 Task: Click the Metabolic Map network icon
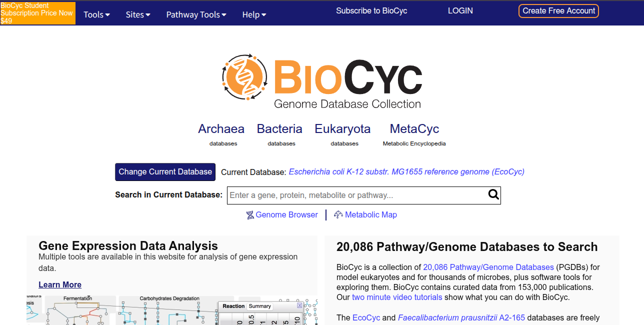click(338, 215)
